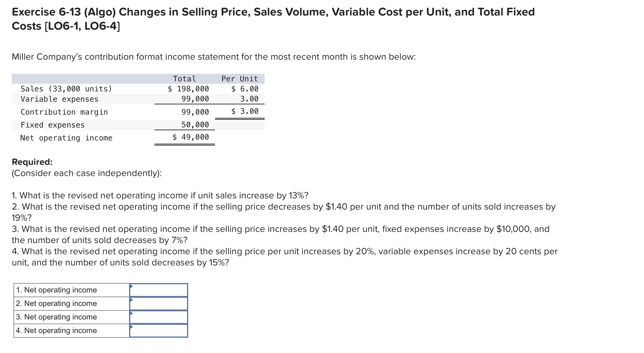Expand answer field for question 2
The height and width of the screenshot is (353, 644).
pos(159,303)
